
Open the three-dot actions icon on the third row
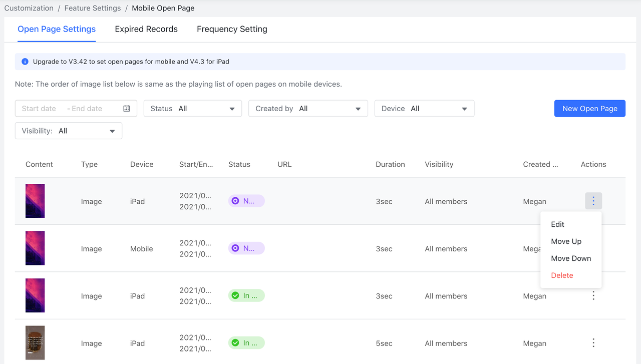point(593,295)
